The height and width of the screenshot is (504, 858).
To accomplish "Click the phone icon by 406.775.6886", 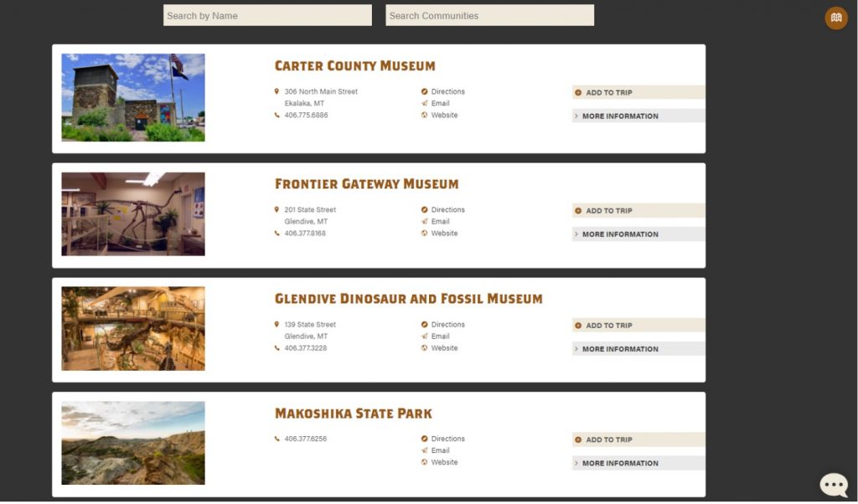I will [277, 116].
